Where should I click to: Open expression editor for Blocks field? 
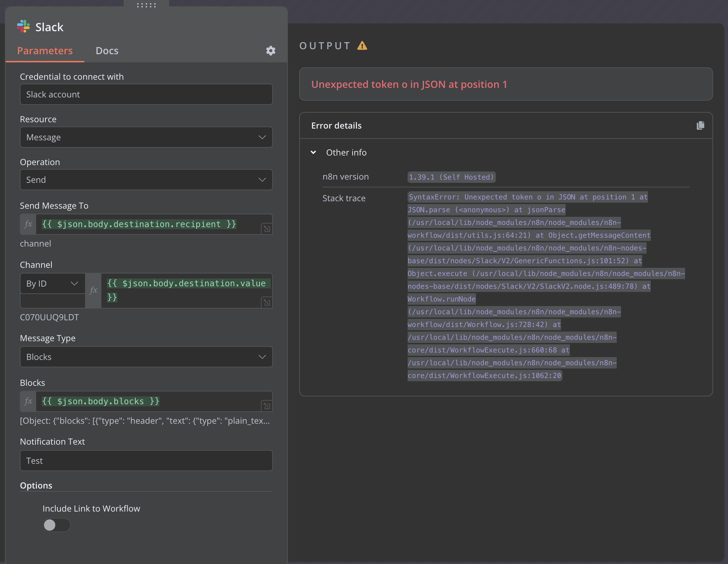coord(267,406)
